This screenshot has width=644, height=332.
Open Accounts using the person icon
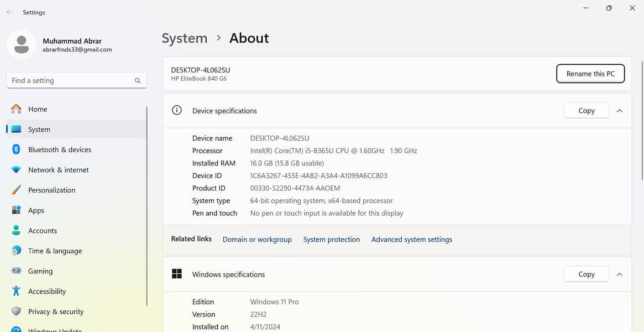[x=17, y=231]
